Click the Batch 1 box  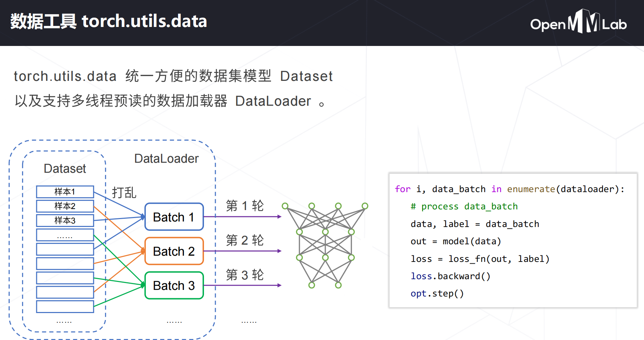[174, 217]
